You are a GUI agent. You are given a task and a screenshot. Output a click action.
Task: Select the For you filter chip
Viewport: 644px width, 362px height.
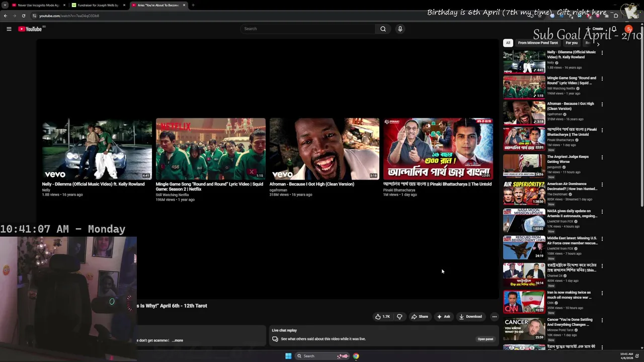coord(572,43)
